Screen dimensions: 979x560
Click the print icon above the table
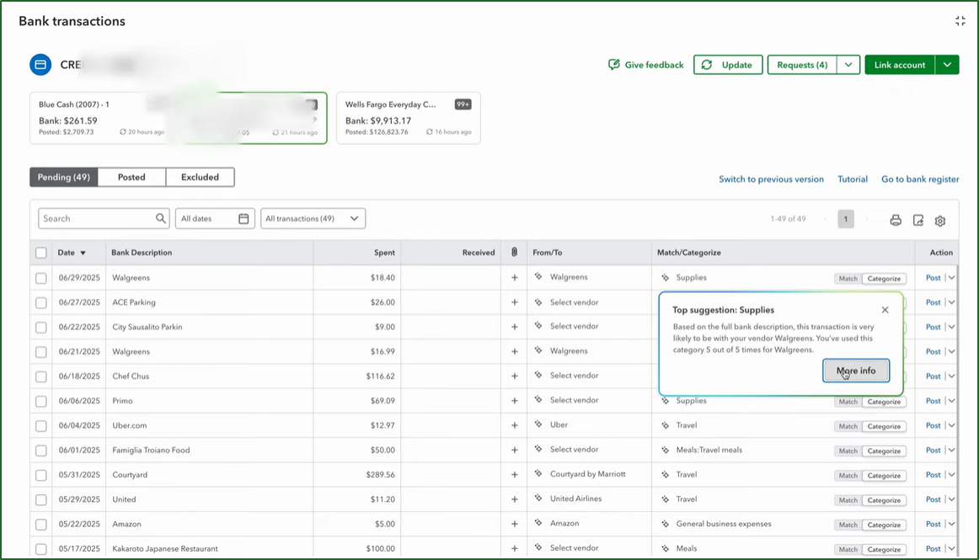click(896, 220)
